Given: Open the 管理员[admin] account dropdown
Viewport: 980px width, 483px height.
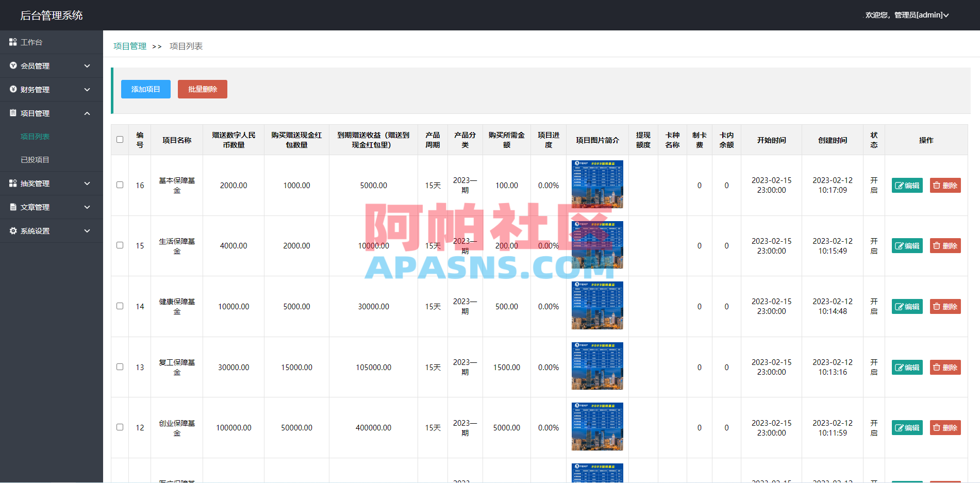Looking at the screenshot, I should point(918,15).
